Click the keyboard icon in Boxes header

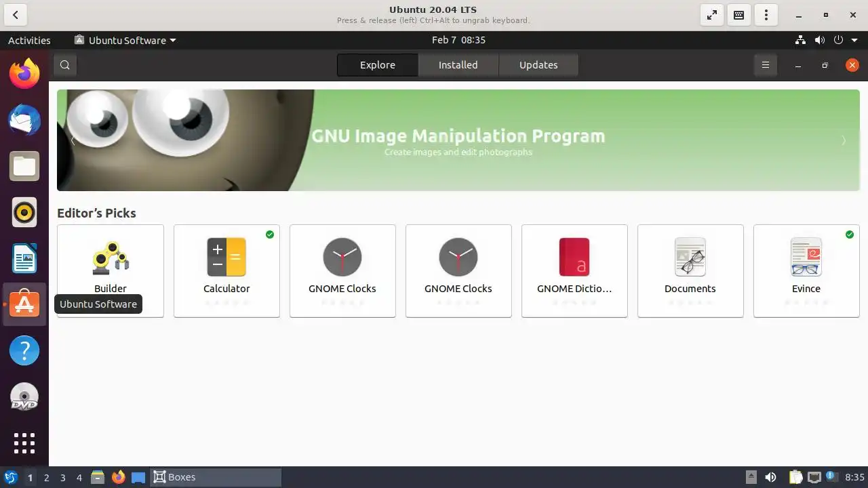739,15
